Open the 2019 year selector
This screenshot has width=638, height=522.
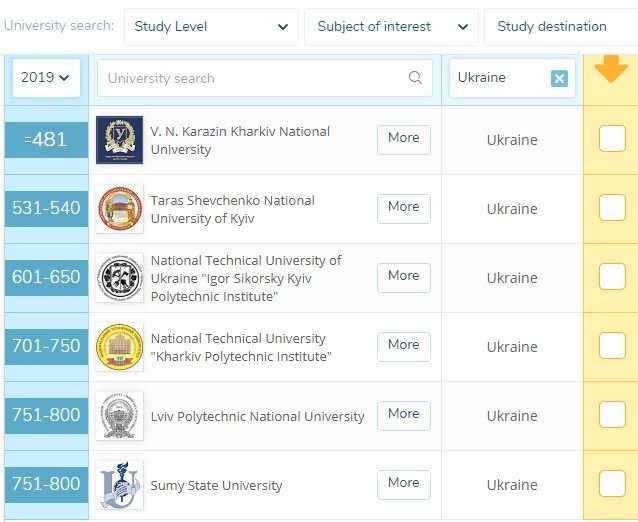(46, 78)
